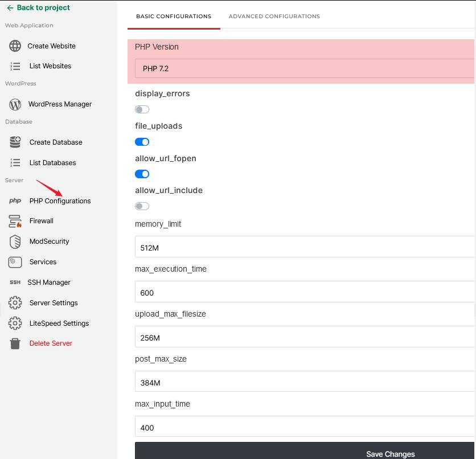Screen dimensions: 476x459
Task: Click the allow_url_fopen label
Action: (x=166, y=158)
